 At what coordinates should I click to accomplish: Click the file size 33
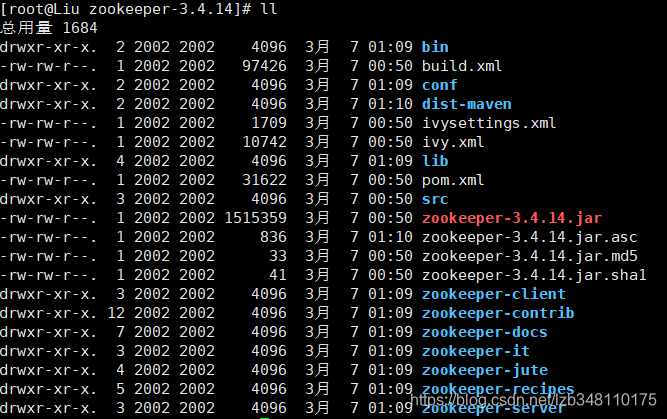click(278, 256)
